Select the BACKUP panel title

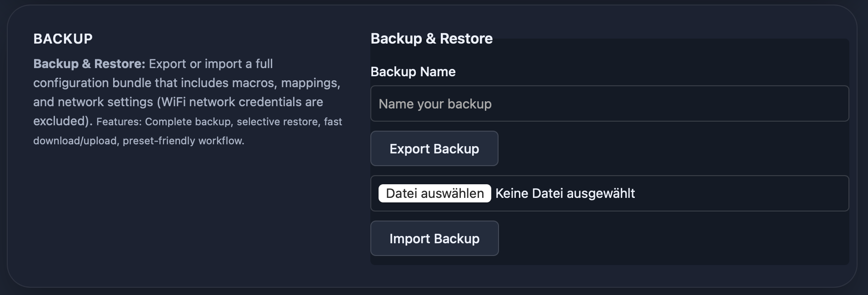(63, 38)
